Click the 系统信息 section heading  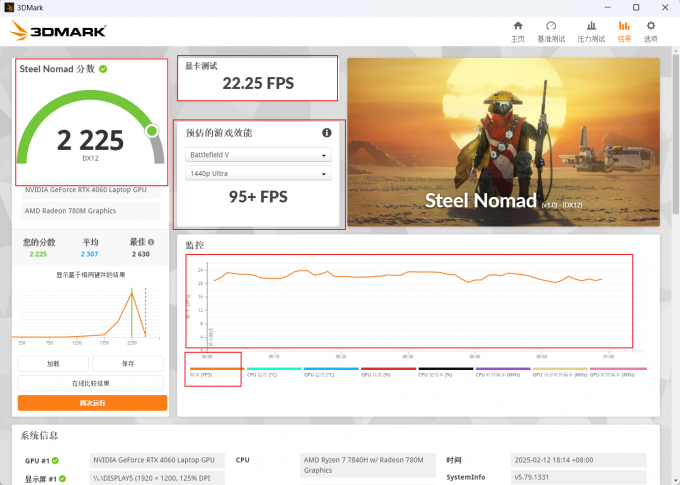[x=39, y=436]
